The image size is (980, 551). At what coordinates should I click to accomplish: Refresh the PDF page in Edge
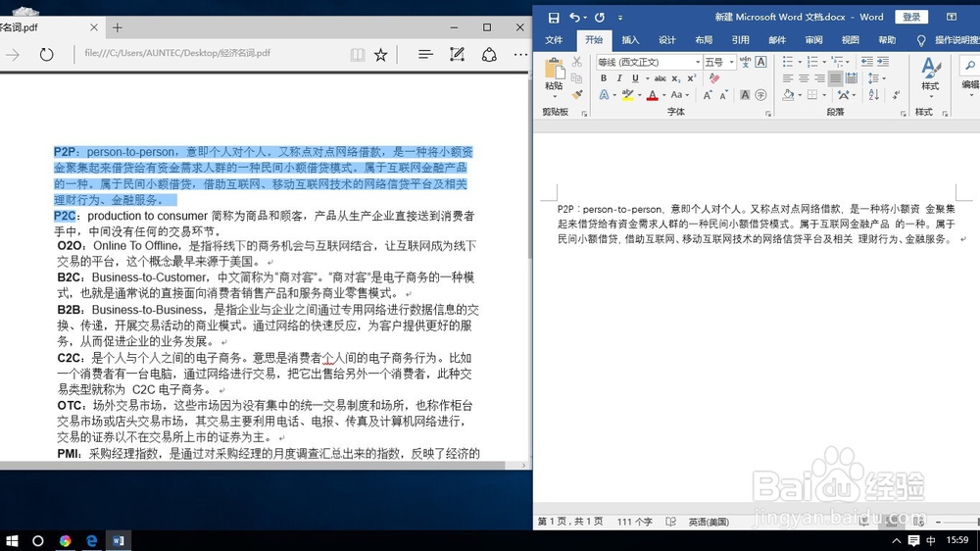pos(46,54)
